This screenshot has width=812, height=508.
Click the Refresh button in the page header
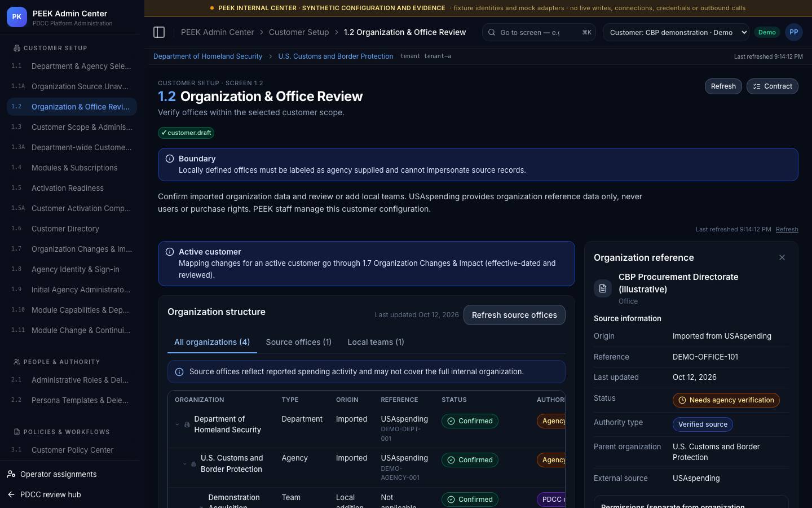pos(723,86)
